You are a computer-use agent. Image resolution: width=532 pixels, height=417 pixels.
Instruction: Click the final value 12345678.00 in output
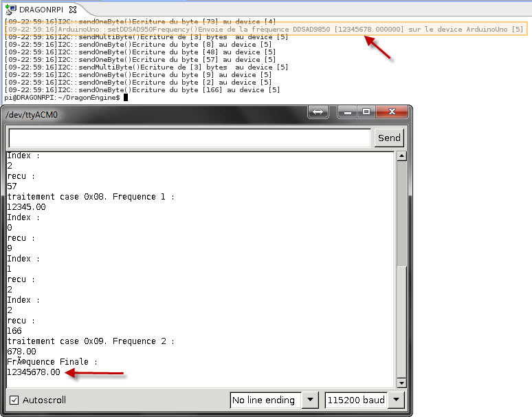point(34,372)
